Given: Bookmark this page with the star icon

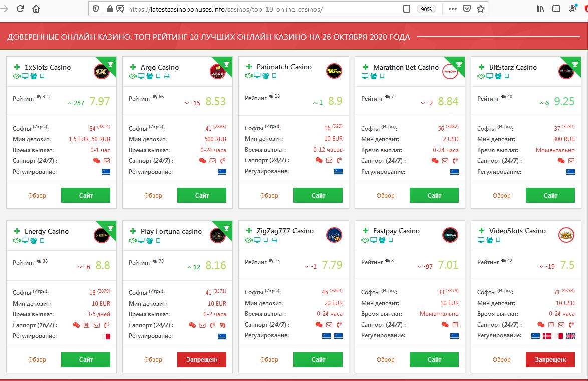Looking at the screenshot, I should pos(481,9).
